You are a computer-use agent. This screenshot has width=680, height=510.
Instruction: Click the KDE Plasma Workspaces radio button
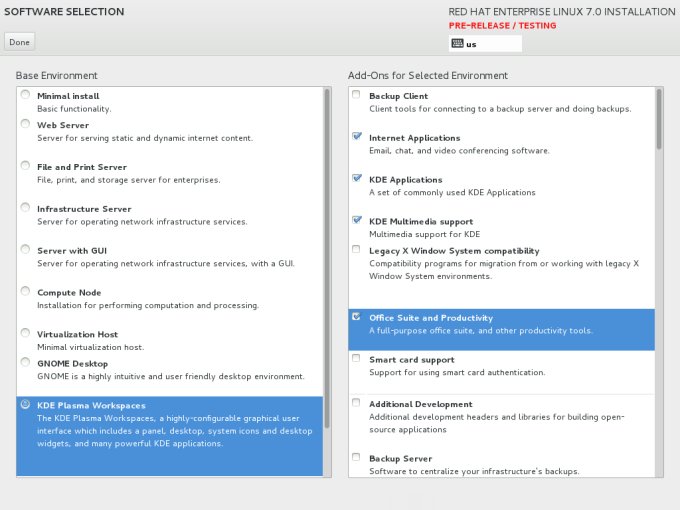[x=25, y=404]
